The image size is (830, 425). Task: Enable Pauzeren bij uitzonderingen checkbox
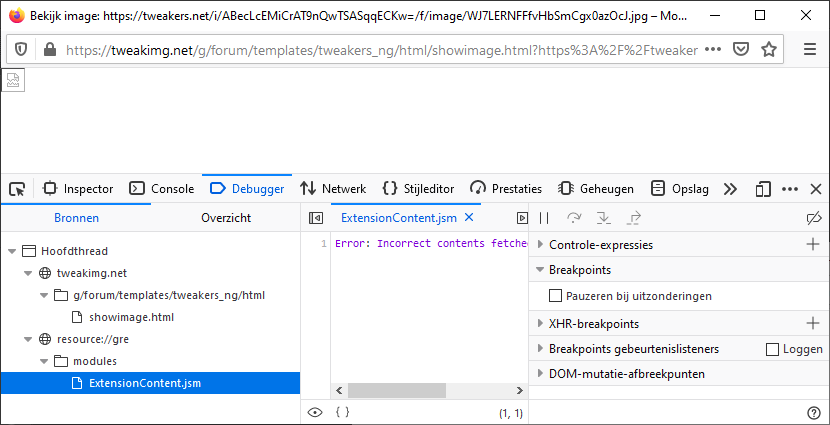[555, 296]
